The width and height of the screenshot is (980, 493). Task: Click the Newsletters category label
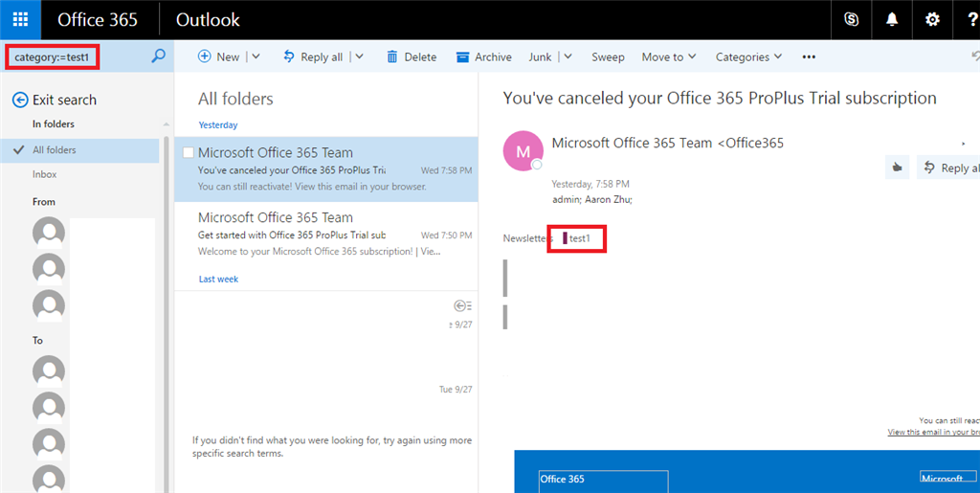(528, 238)
